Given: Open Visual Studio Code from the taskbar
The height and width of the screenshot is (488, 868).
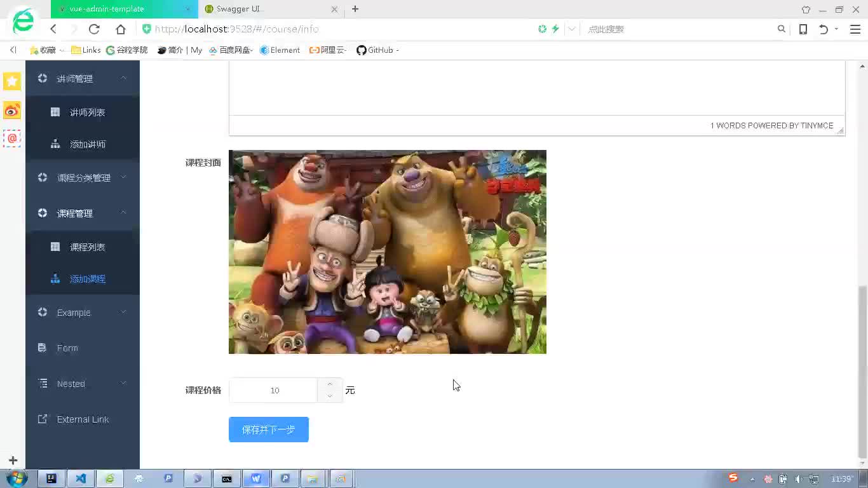Looking at the screenshot, I should point(81,479).
